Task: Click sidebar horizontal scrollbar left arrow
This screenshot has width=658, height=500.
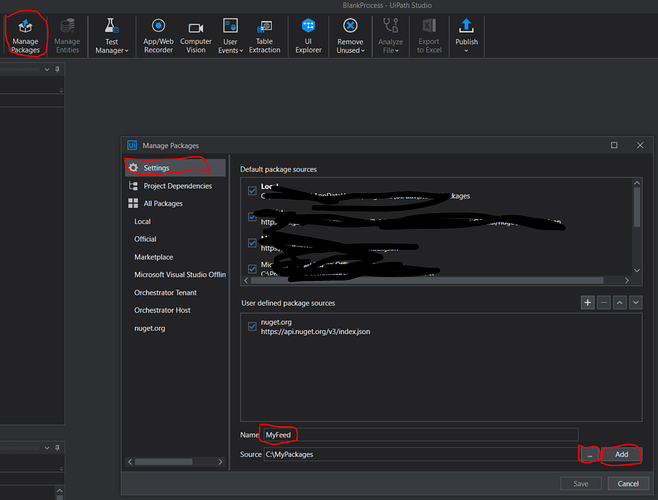Action: pyautogui.click(x=130, y=462)
